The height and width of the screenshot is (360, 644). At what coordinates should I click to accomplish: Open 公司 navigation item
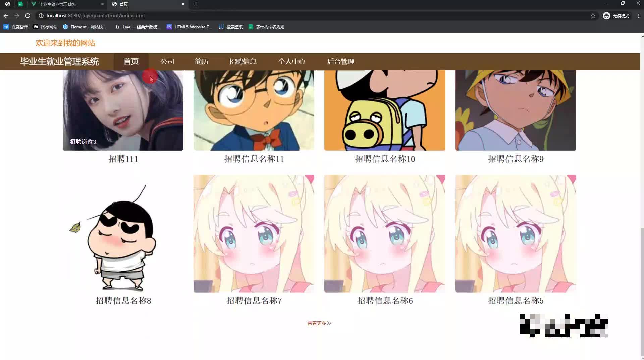(167, 61)
